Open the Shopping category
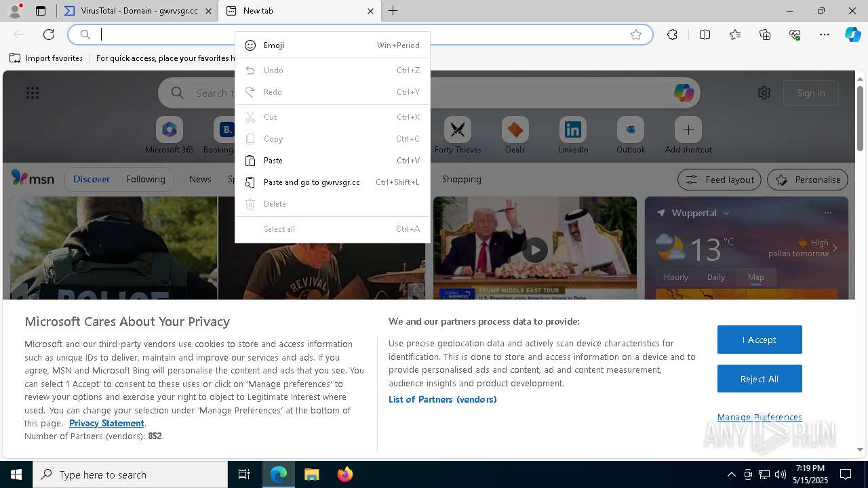 coord(461,179)
